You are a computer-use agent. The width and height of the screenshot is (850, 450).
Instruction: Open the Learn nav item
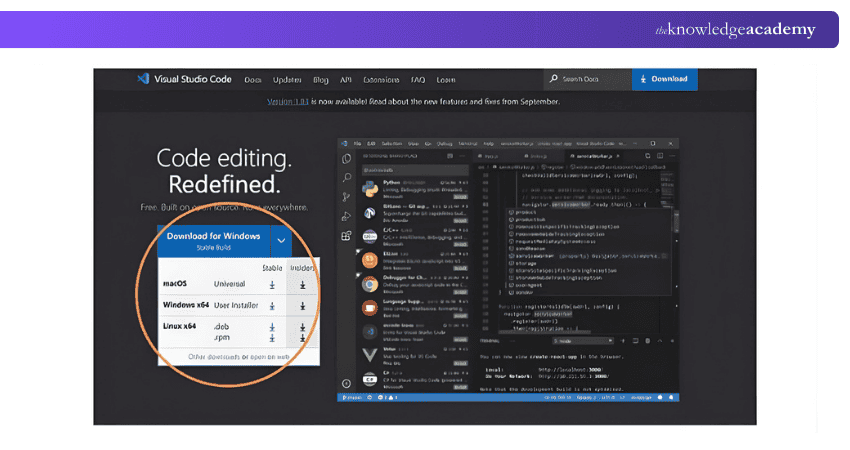tap(446, 80)
